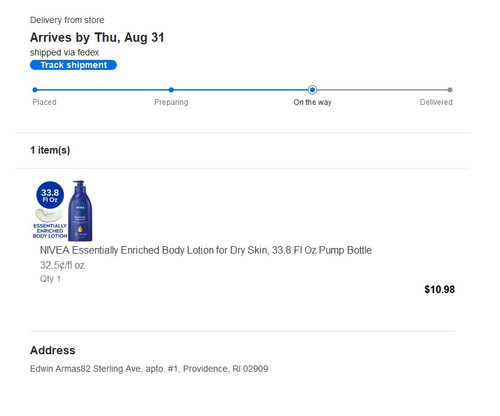
Task: Select the Preparing progress dot
Action: click(171, 90)
